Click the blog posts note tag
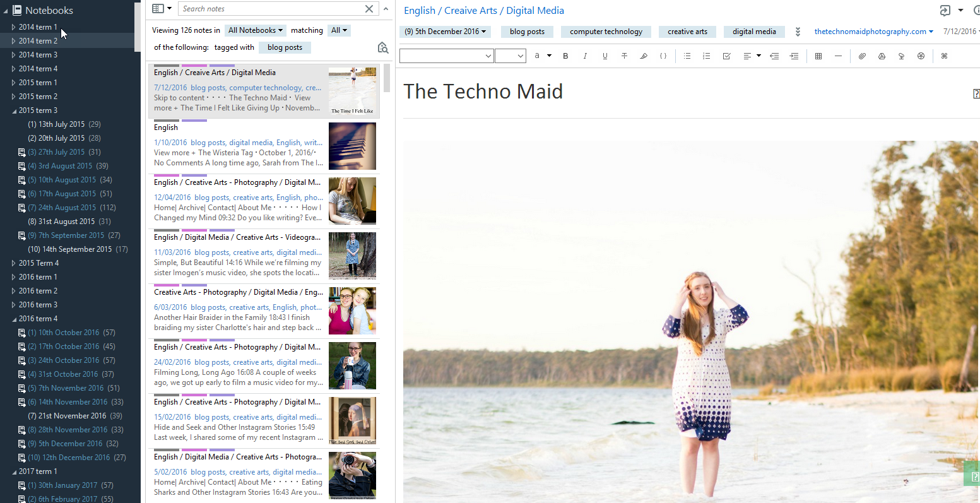 pos(527,32)
